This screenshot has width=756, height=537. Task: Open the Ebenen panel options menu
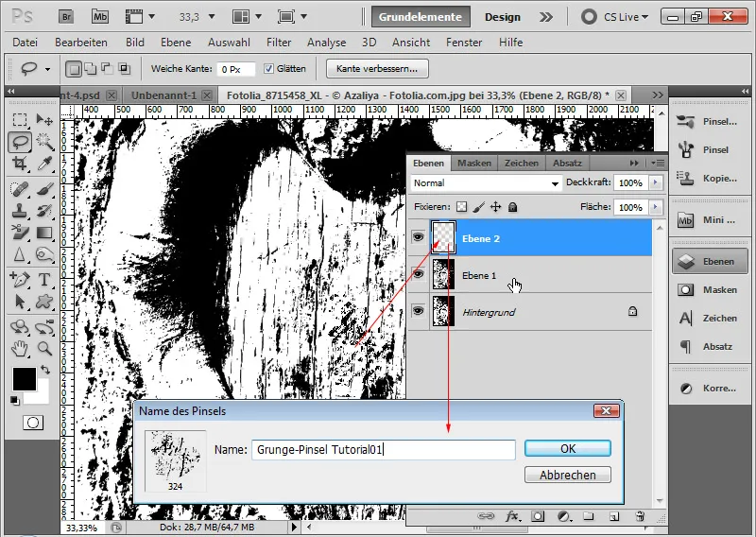pyautogui.click(x=658, y=163)
